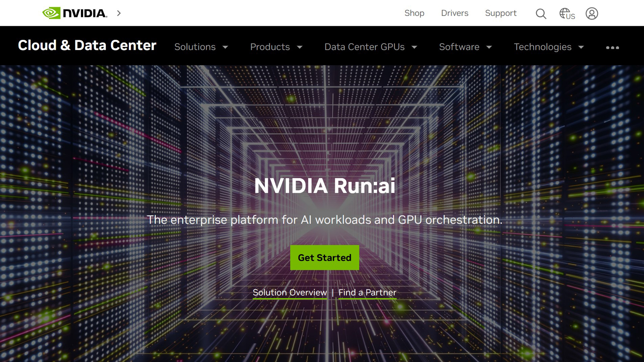Screen dimensions: 644x362
Task: Open the Cloud & Data Center heading link
Action: coord(87,45)
